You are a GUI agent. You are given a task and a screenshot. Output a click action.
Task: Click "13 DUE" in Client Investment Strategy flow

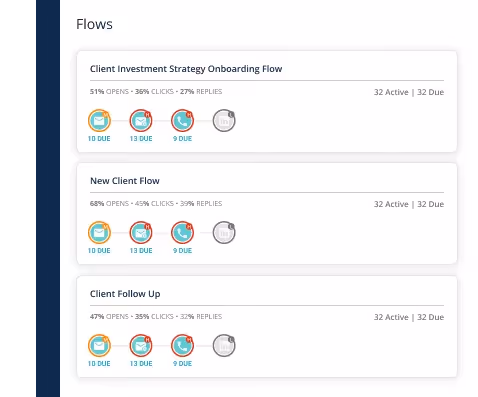point(141,139)
